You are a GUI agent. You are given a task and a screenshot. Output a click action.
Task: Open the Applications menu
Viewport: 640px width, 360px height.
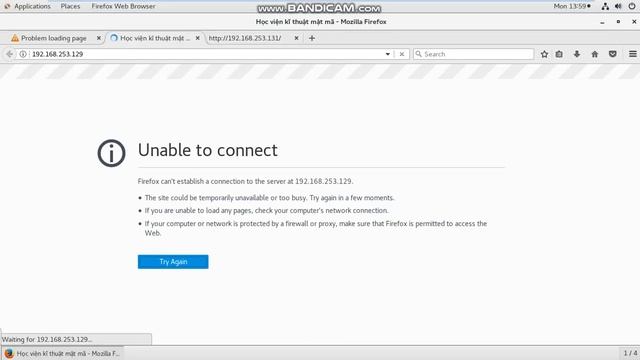click(x=32, y=6)
